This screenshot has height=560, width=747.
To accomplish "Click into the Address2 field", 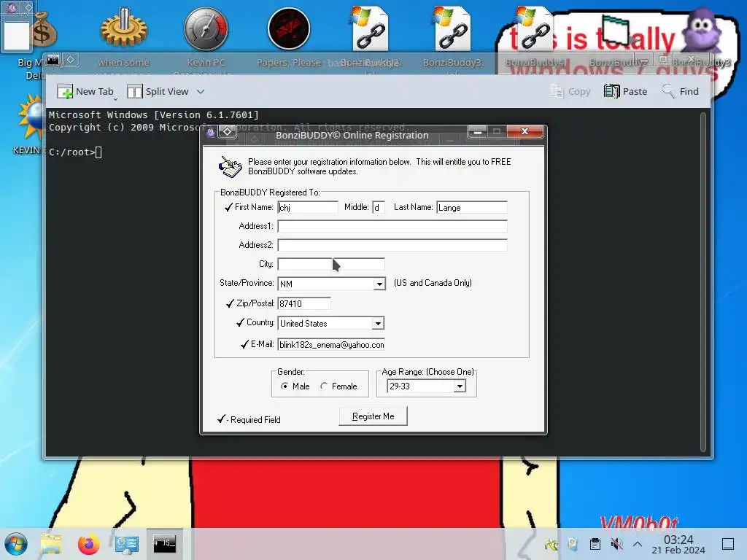I will pos(392,245).
